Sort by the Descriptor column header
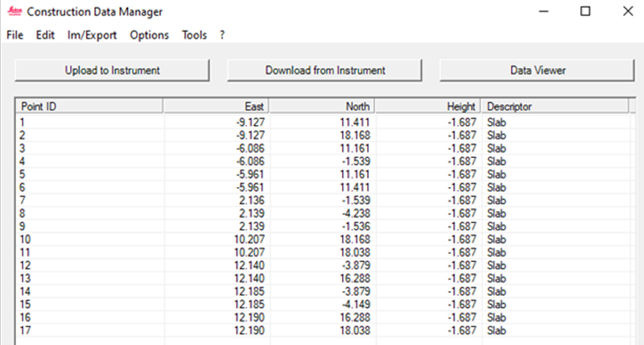644x345 pixels. tap(554, 106)
